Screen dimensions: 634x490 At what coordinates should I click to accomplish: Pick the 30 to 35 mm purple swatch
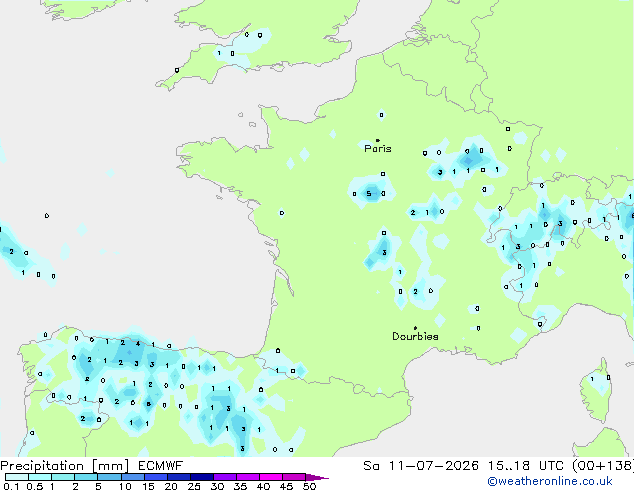tap(224, 477)
